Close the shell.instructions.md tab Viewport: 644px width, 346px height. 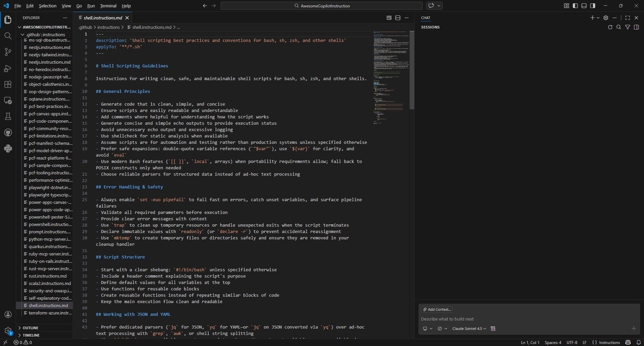(127, 18)
